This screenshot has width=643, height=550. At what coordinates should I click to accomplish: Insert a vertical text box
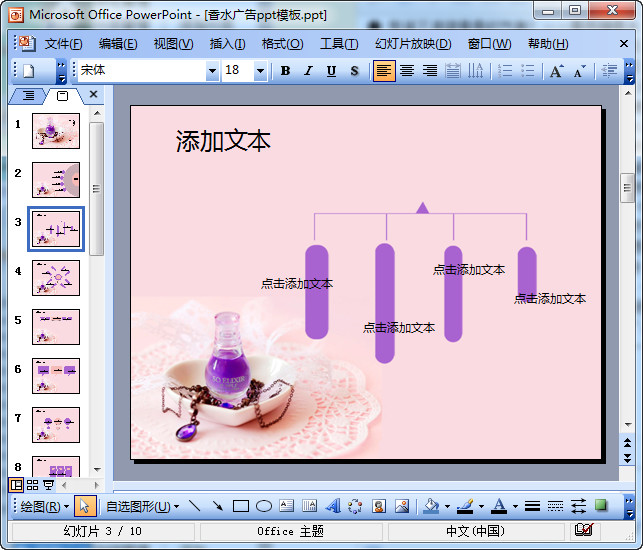pos(310,506)
